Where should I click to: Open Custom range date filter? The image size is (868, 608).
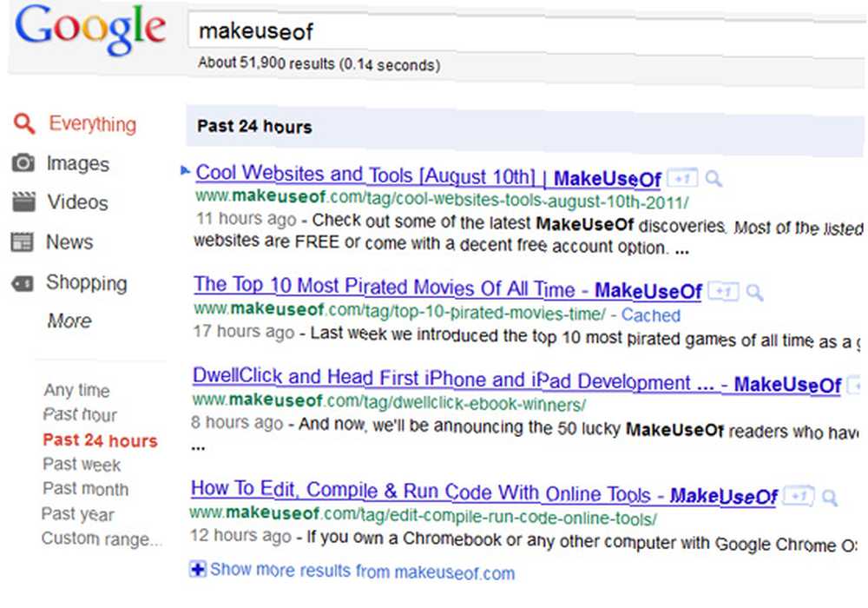click(x=102, y=539)
